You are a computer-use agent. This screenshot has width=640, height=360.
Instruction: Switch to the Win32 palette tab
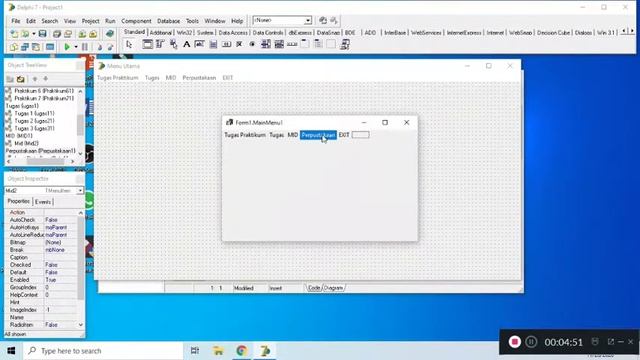tap(184, 33)
